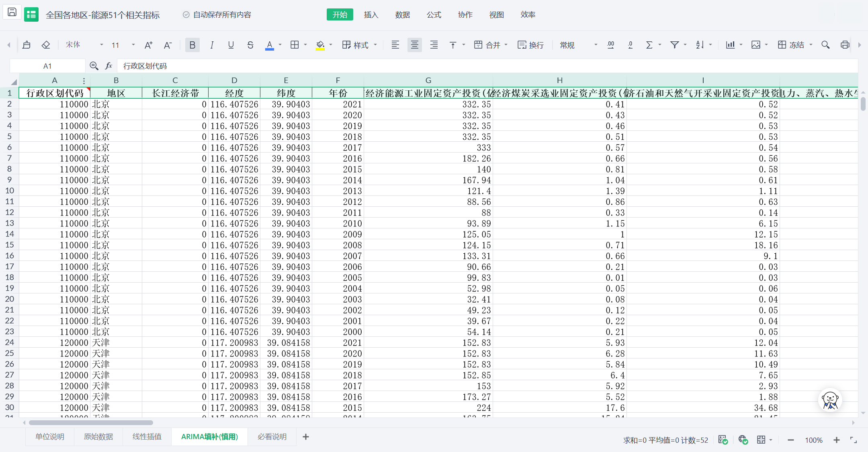Screen dimensions: 868x452
Task: Add a new sheet with plus button
Action: (x=306, y=437)
